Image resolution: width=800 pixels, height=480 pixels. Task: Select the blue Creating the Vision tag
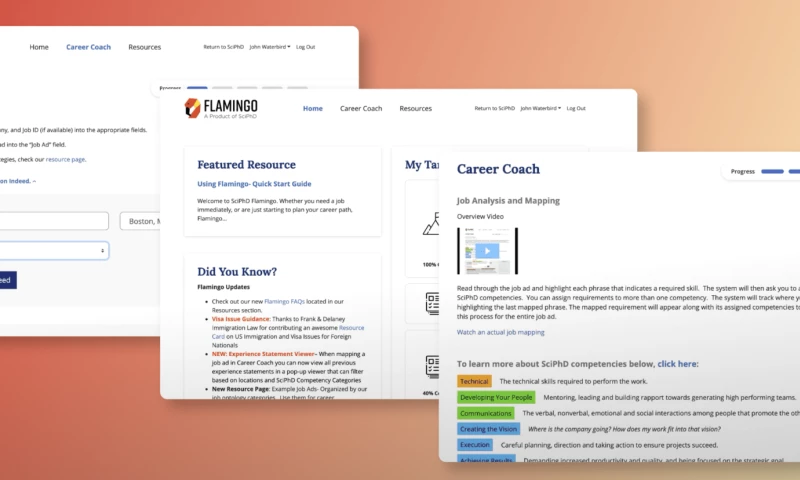pyautogui.click(x=488, y=429)
